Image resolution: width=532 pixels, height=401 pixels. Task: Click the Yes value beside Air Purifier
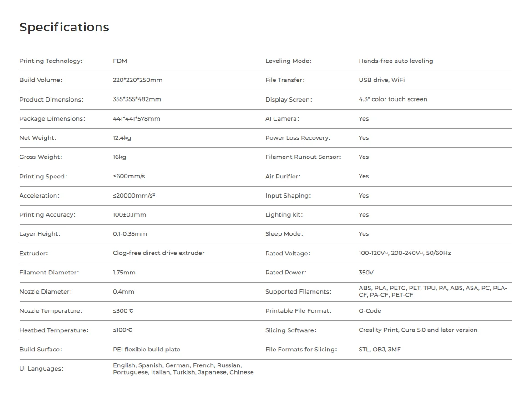click(364, 176)
